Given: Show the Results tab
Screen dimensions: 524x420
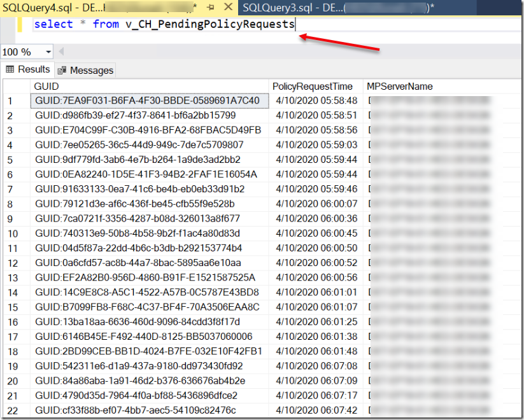Looking at the screenshot, I should [x=27, y=69].
